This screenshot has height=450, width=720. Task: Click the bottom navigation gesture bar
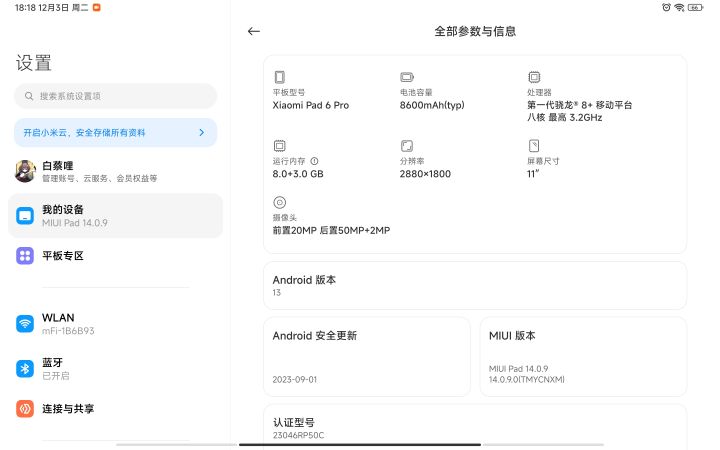360,444
